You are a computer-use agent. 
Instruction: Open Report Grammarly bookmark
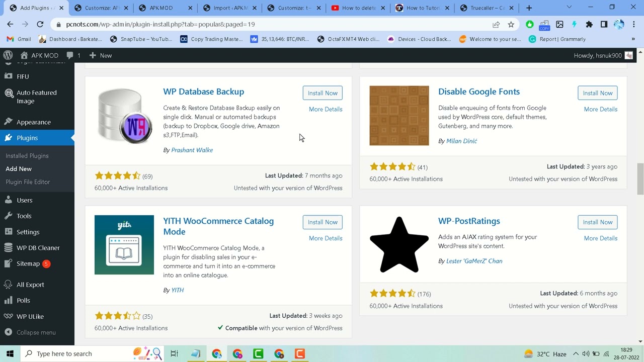(x=557, y=39)
